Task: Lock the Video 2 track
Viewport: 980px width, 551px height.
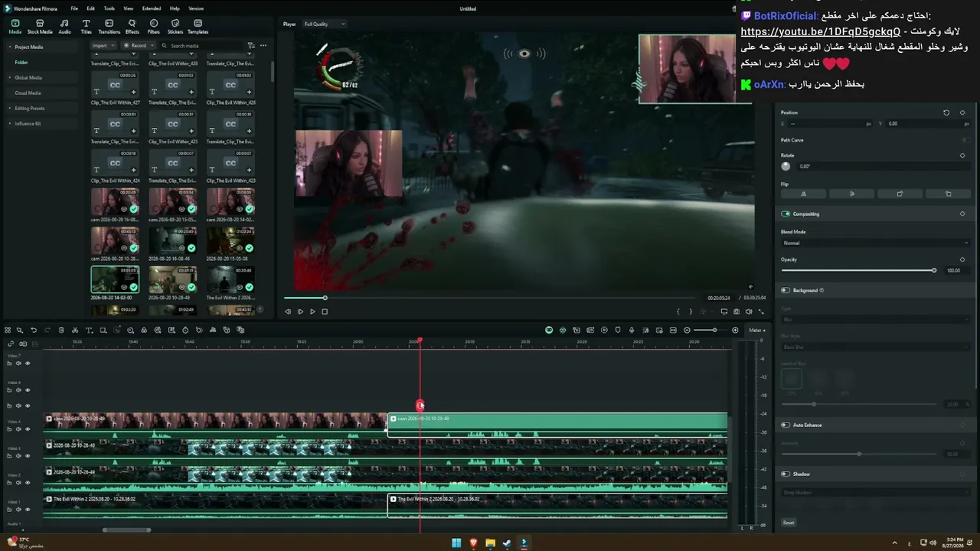Action: pyautogui.click(x=11, y=482)
